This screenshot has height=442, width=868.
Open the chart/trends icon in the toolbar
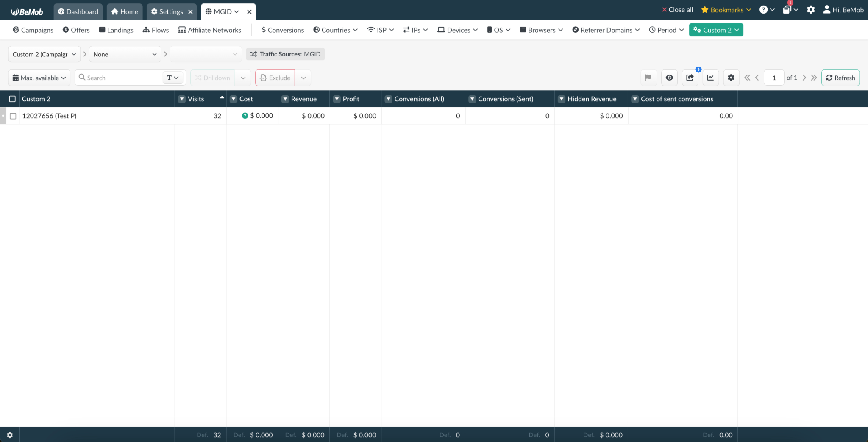pyautogui.click(x=710, y=78)
